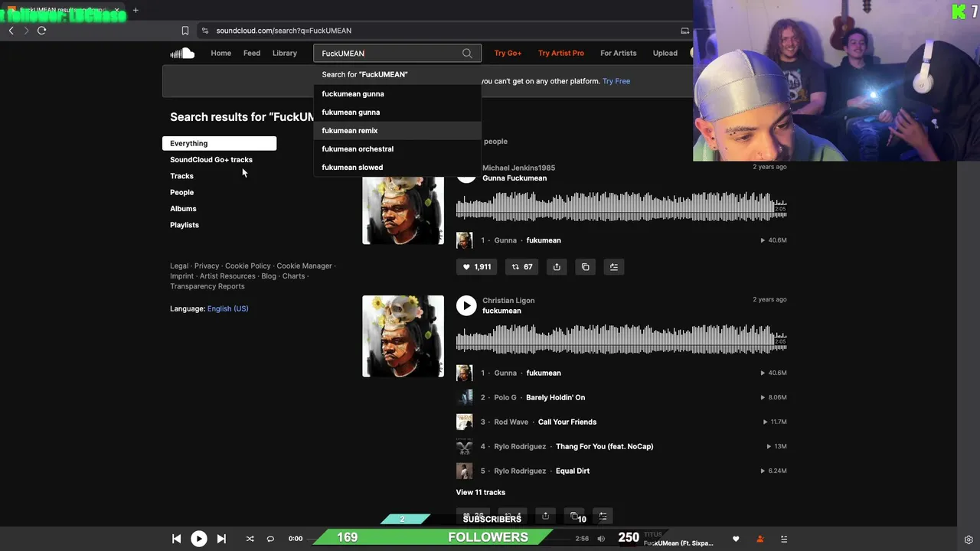The image size is (980, 551).
Task: Play Christian Ligon's fuckumean playlist
Action: pos(466,305)
